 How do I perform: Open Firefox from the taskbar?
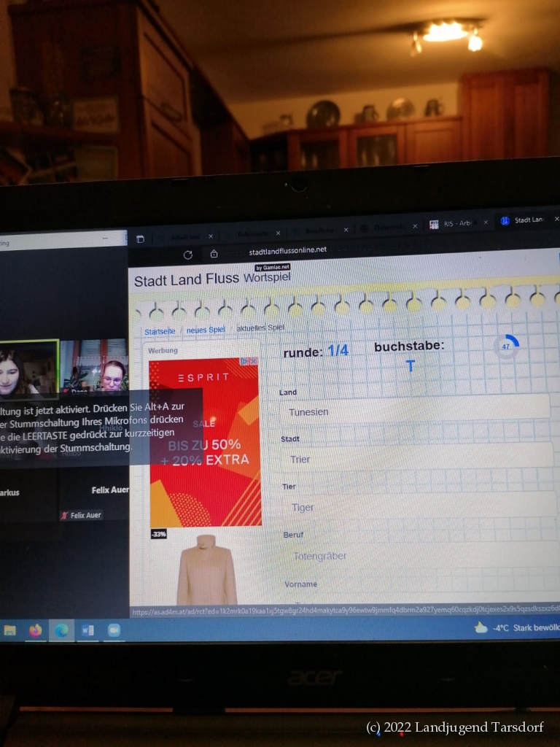click(x=35, y=631)
